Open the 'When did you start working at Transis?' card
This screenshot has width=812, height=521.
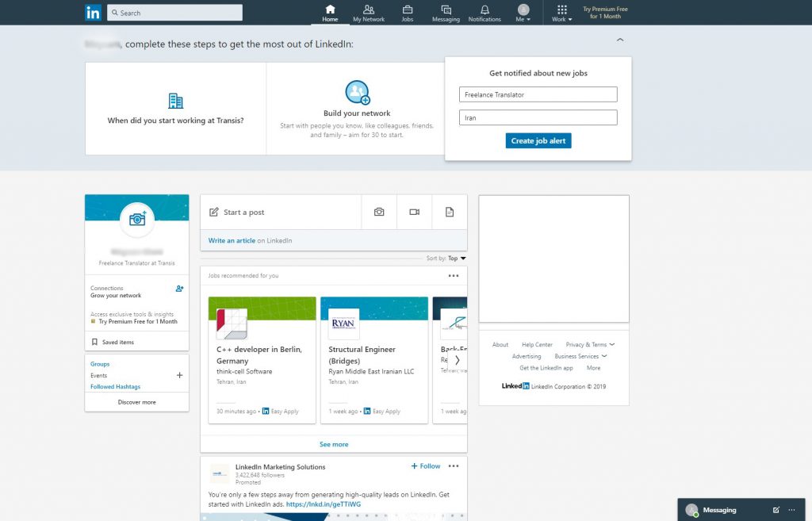pos(175,108)
